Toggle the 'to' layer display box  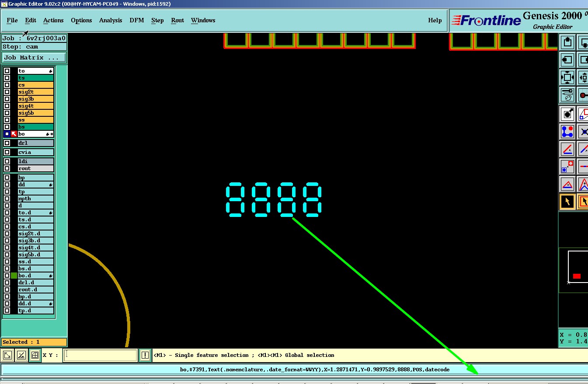tap(7, 71)
